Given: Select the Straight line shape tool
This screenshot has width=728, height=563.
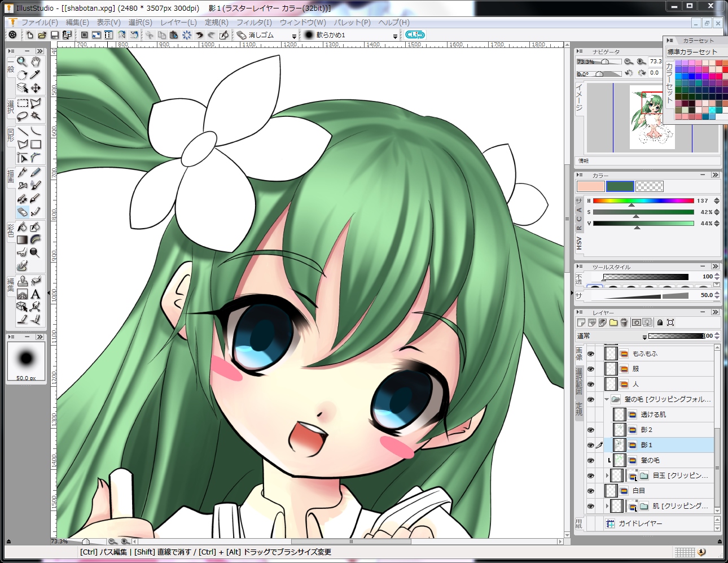Looking at the screenshot, I should (22, 132).
